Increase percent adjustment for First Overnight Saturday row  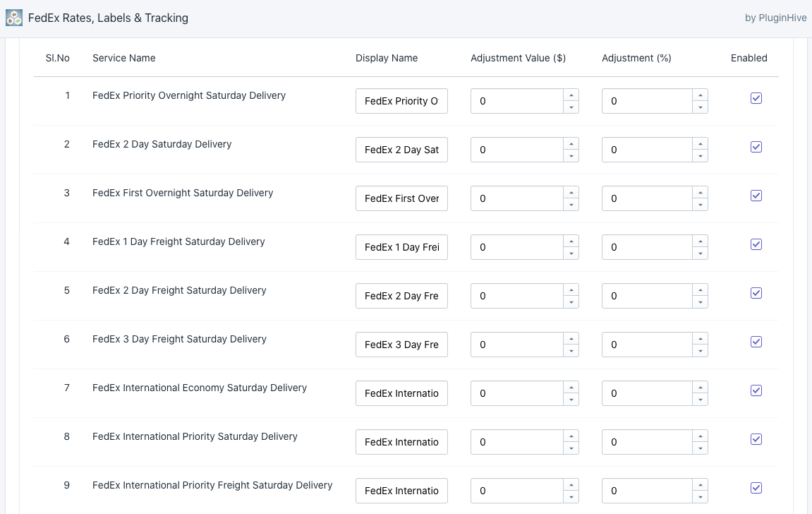[x=700, y=193]
